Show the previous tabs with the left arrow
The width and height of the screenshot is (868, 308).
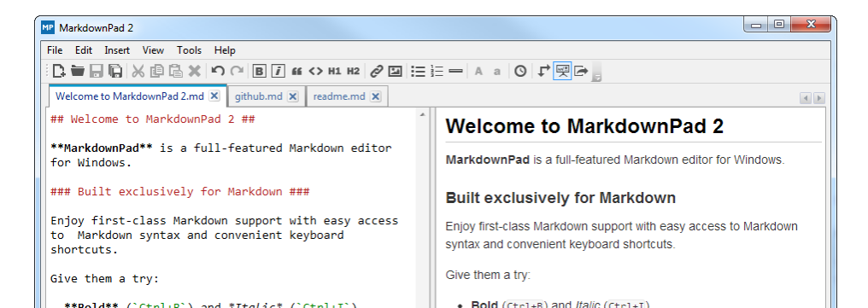click(x=806, y=98)
